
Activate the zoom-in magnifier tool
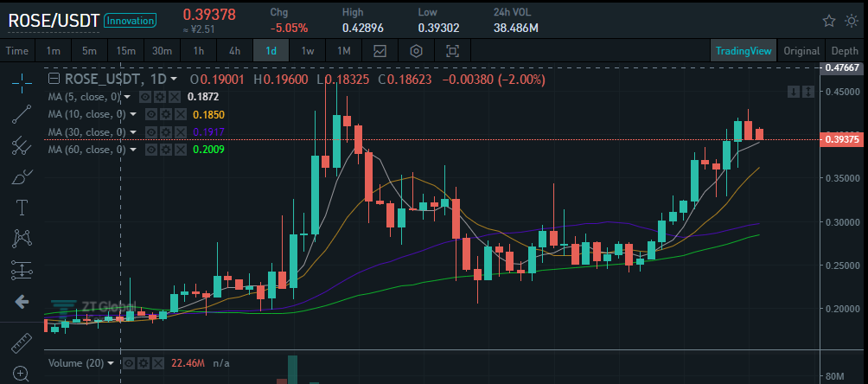[x=22, y=373]
